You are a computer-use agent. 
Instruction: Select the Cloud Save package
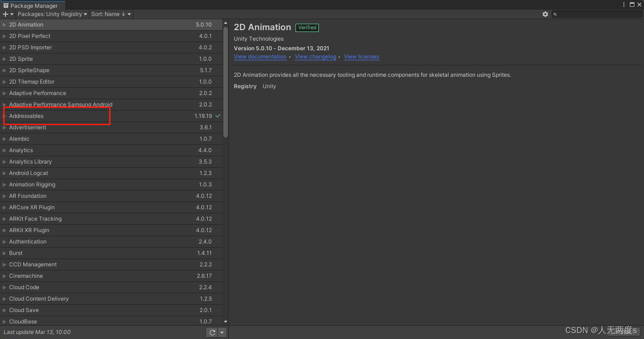pyautogui.click(x=111, y=310)
